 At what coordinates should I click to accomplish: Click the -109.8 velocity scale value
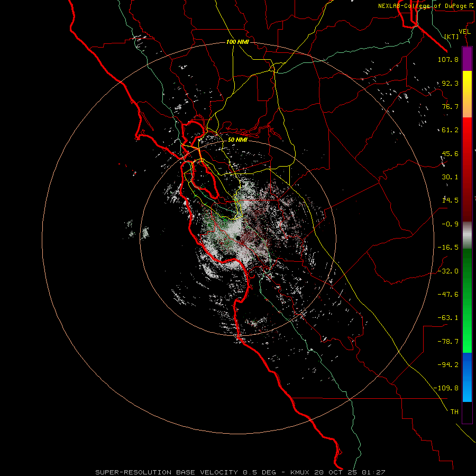(446, 388)
